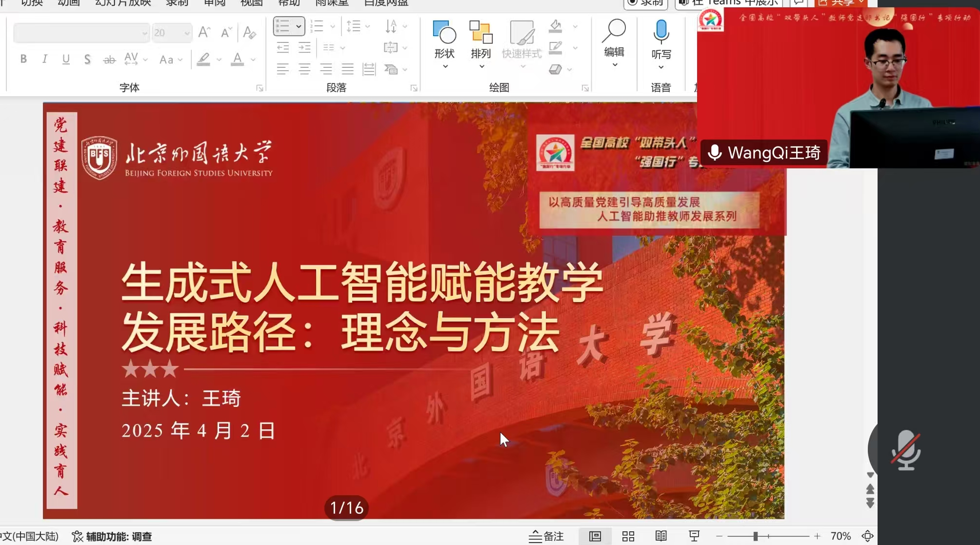Justify the paragraph text
Screen dimensions: 980x545
(347, 69)
